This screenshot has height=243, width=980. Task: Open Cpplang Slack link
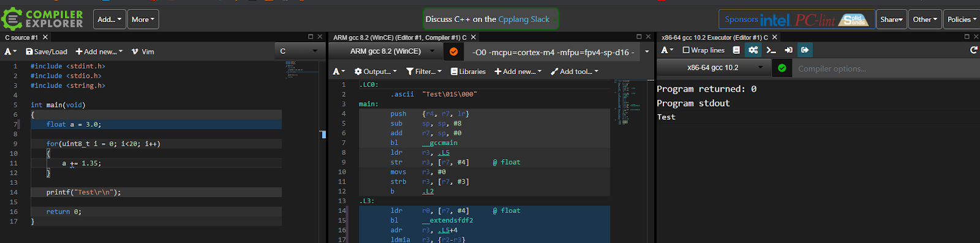click(524, 19)
